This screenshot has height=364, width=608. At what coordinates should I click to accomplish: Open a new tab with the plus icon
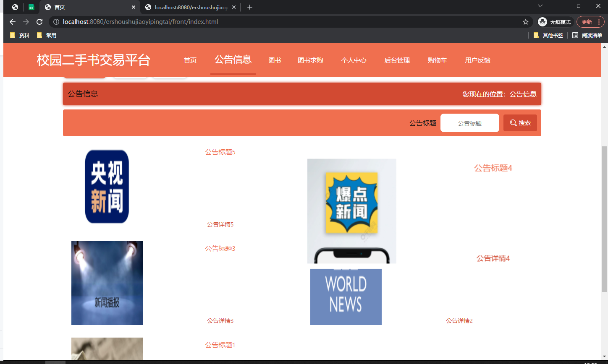250,7
